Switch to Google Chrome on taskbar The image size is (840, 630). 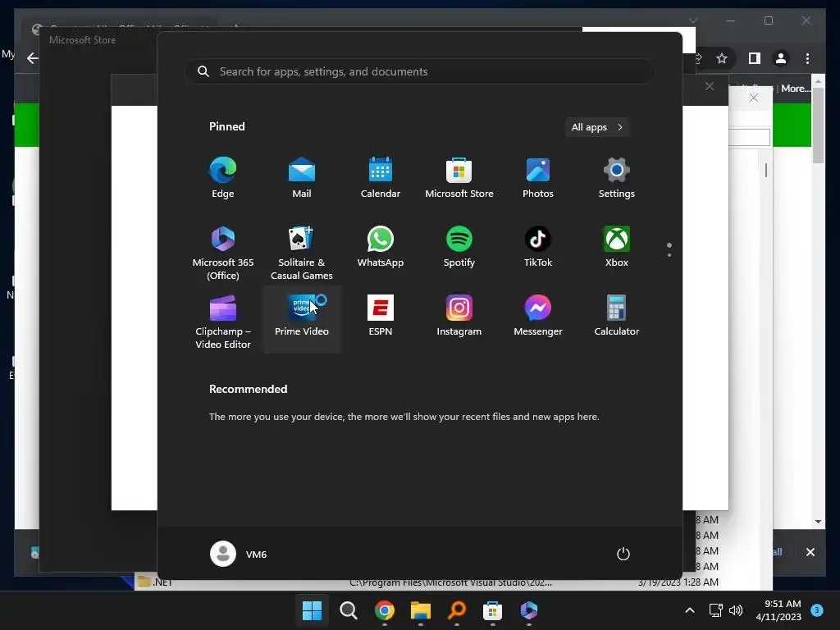pos(384,610)
